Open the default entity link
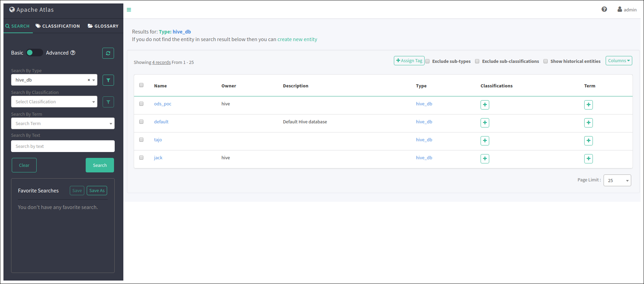Viewport: 644px width, 284px height. click(161, 122)
